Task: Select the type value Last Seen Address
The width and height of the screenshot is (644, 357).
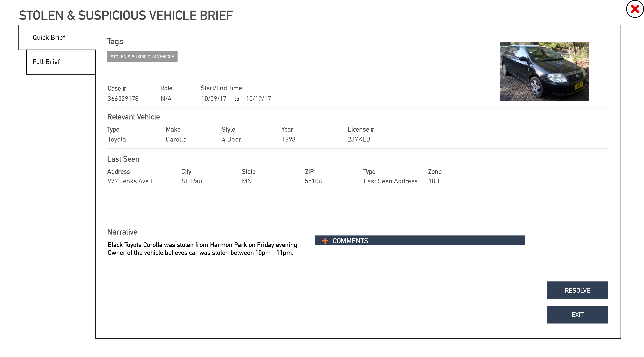Action: coord(390,181)
